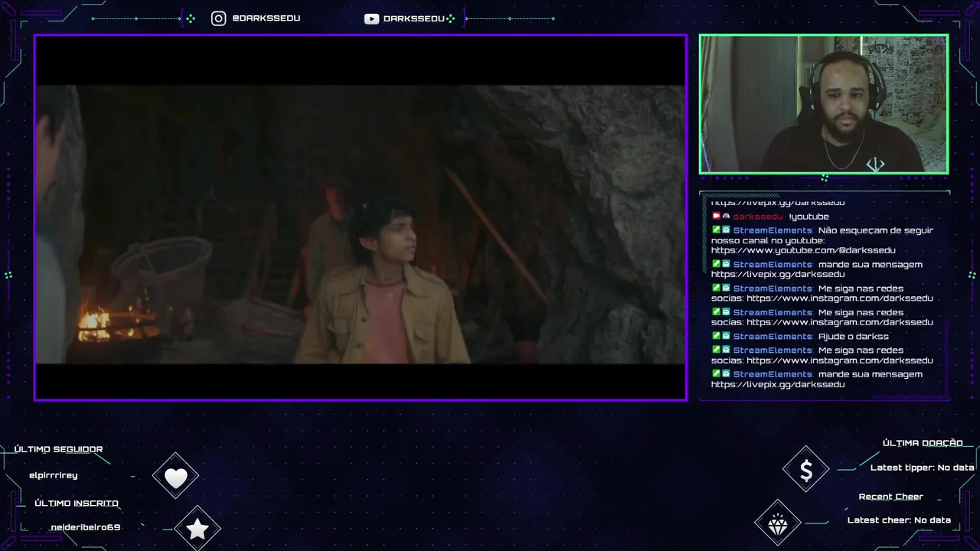This screenshot has height=551, width=980.
Task: Click the 'ÚLTIMA DOAÇÃO' heading
Action: pos(923,443)
